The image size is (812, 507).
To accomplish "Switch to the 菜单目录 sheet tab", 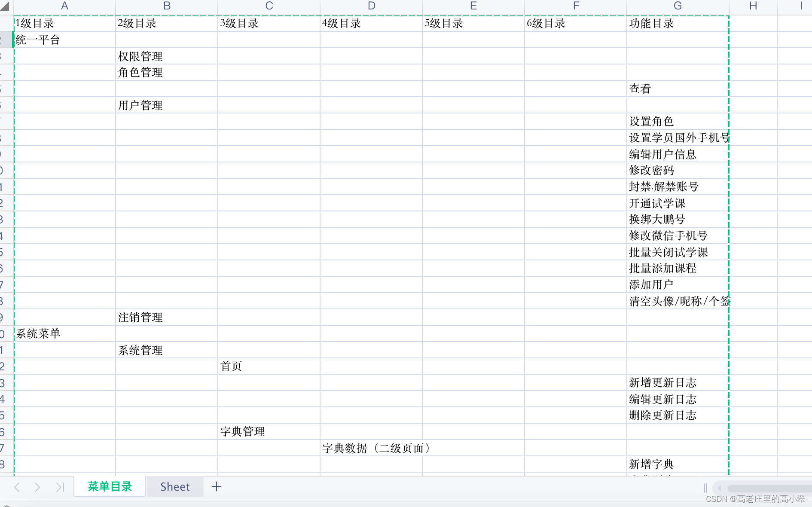I will [110, 486].
